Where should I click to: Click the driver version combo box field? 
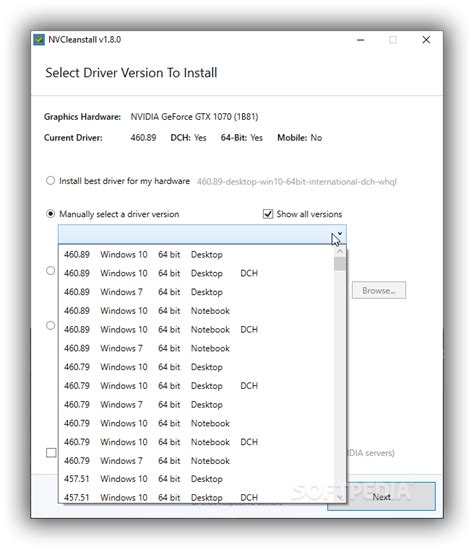click(x=202, y=234)
